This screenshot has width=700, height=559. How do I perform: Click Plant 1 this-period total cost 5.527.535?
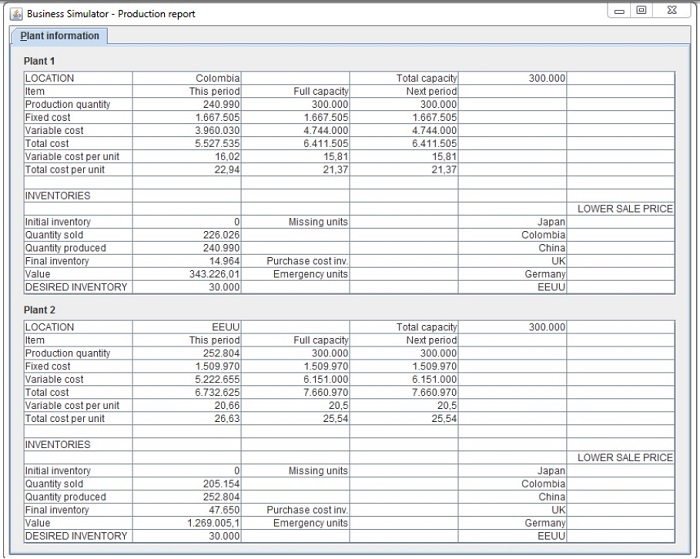pyautogui.click(x=186, y=143)
